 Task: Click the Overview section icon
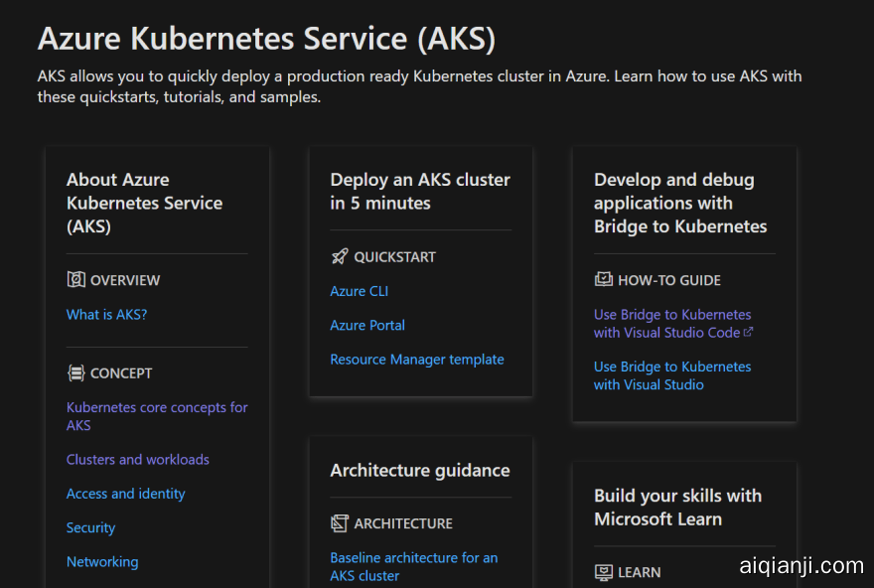[x=75, y=280]
